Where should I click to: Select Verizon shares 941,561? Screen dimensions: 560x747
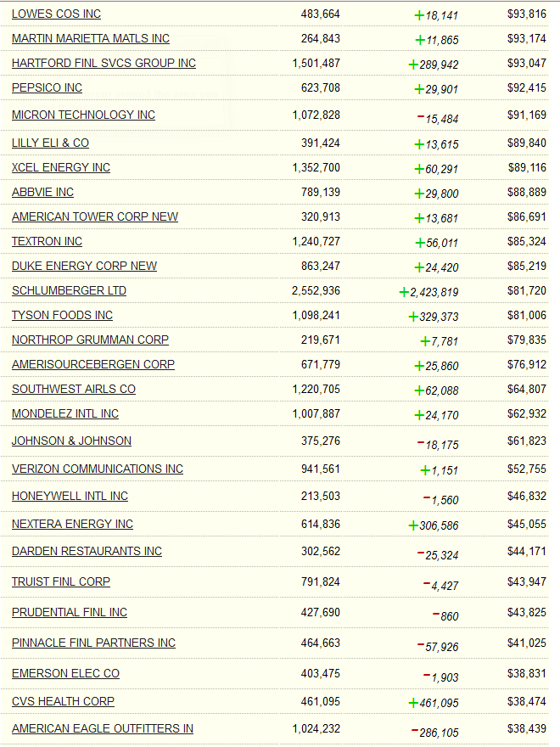pyautogui.click(x=321, y=469)
